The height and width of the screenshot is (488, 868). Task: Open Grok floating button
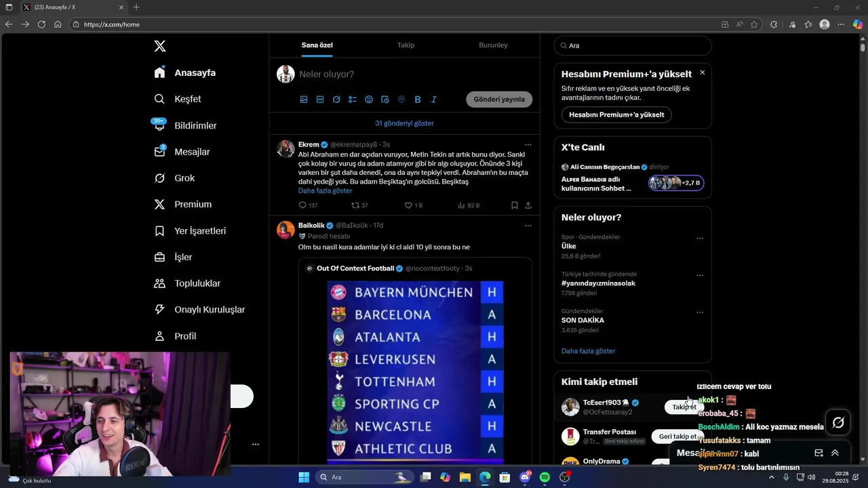click(838, 423)
